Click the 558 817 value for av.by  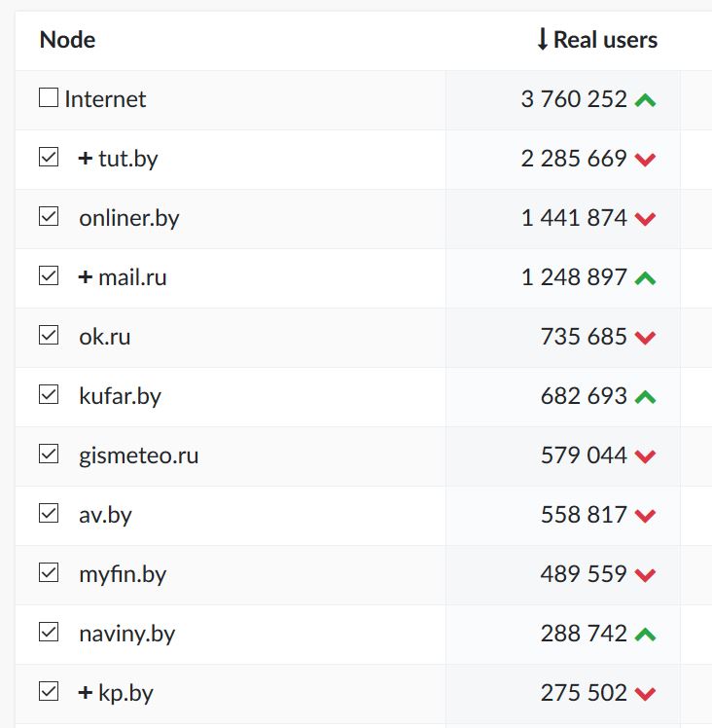pos(584,515)
